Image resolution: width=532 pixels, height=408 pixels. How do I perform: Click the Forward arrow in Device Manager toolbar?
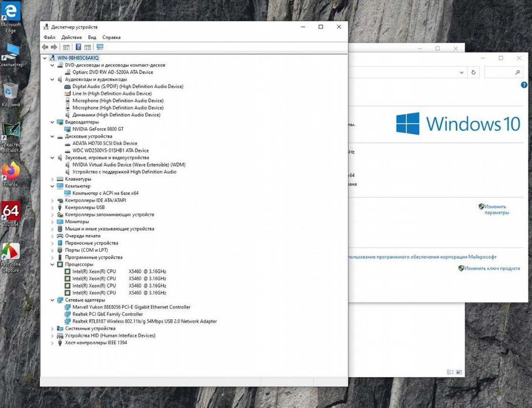click(54, 47)
